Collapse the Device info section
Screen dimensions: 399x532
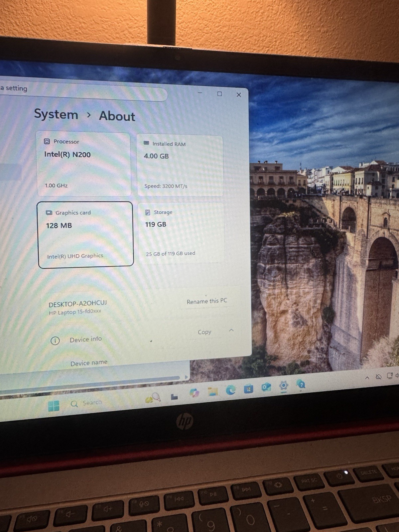pyautogui.click(x=231, y=330)
